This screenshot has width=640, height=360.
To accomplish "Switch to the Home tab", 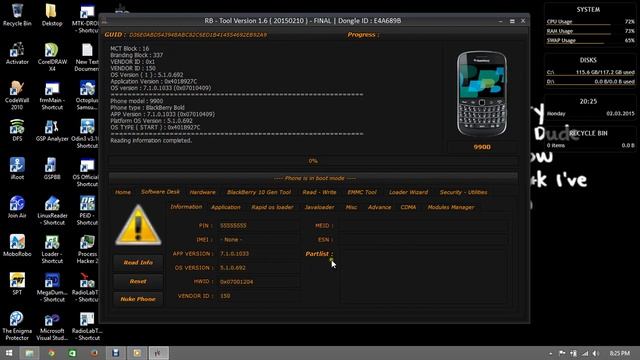I will pos(123,192).
